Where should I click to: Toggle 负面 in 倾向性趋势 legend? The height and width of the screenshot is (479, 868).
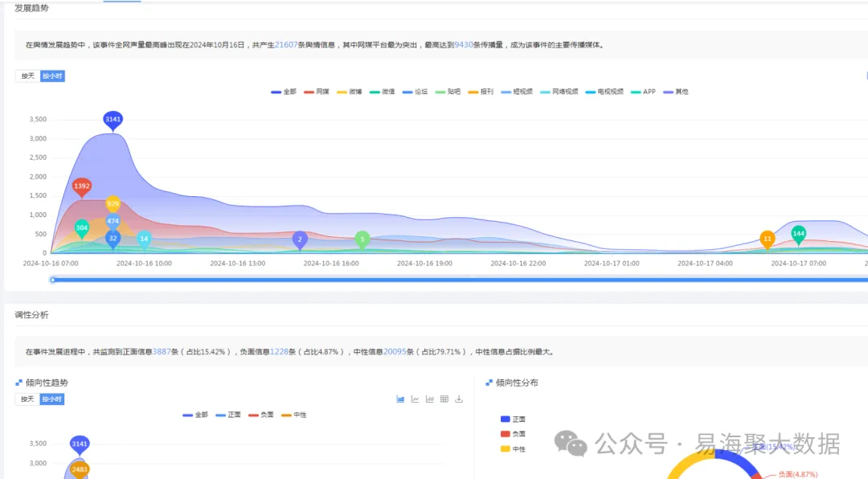click(260, 415)
